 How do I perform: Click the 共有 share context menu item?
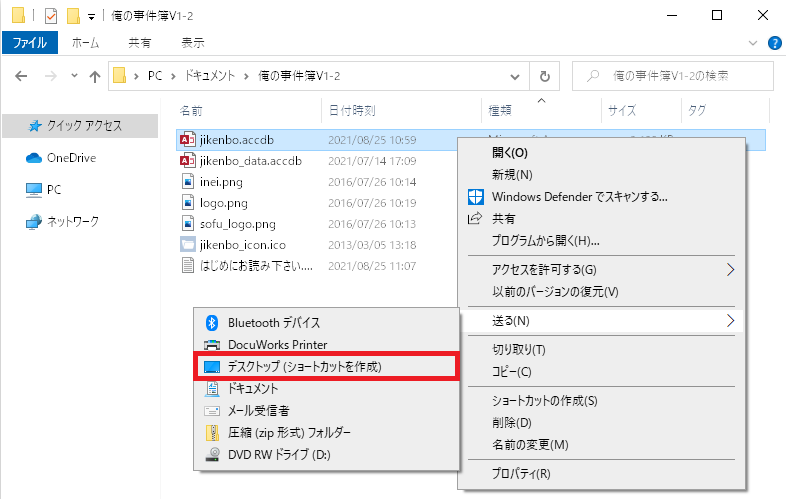click(x=504, y=218)
